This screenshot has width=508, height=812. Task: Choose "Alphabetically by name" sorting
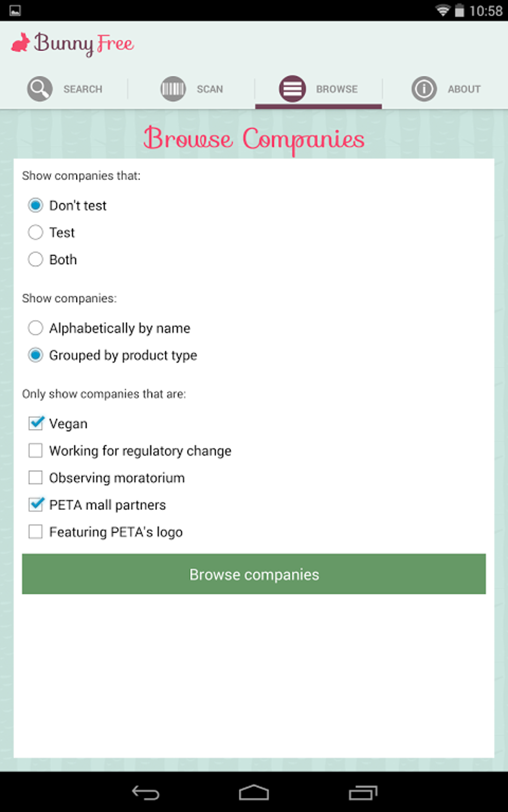pyautogui.click(x=36, y=328)
